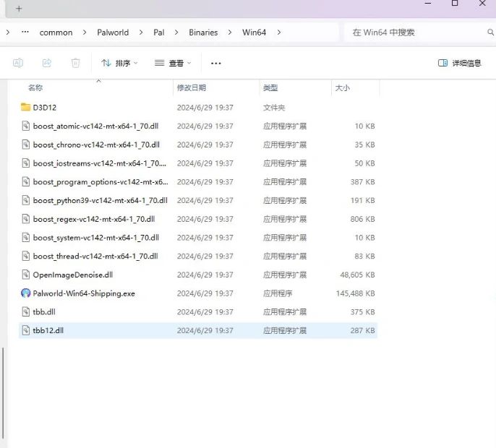The height and width of the screenshot is (448, 496).
Task: Select the OpenImageDenoise.dll file
Action: pos(72,275)
